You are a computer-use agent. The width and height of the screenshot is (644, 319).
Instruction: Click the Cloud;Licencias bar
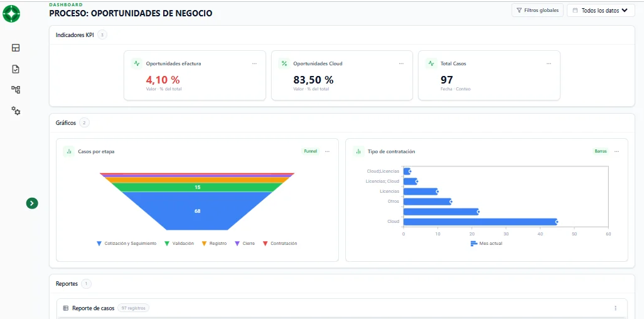(x=407, y=171)
